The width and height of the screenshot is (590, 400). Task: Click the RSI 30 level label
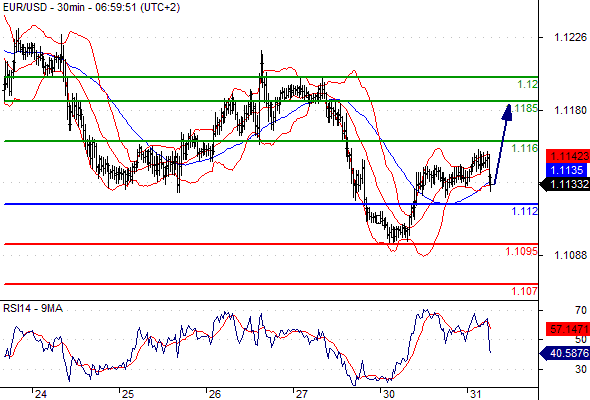(x=581, y=369)
